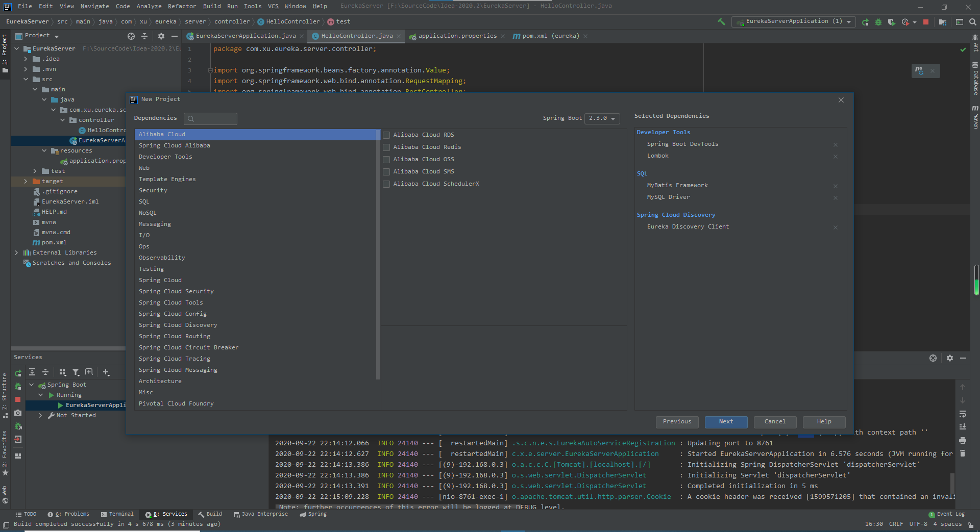The height and width of the screenshot is (532, 980).
Task: Rerun service in Services side toolbar
Action: coord(18,373)
